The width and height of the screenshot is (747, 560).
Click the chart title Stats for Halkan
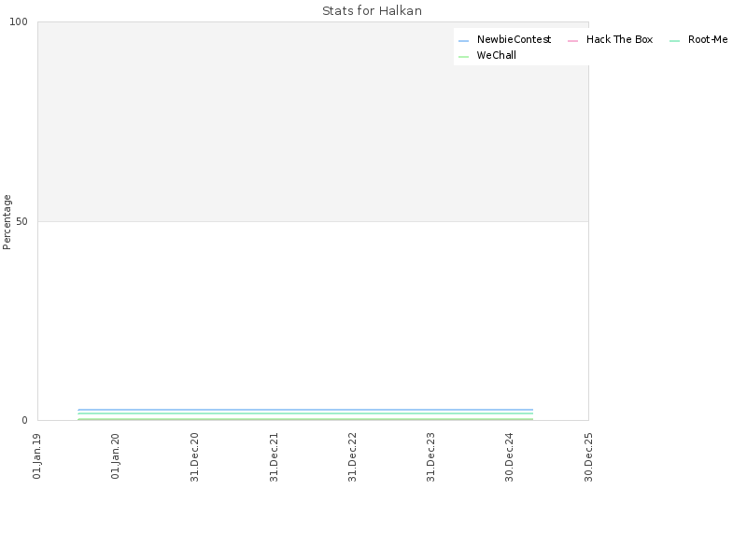tap(372, 11)
